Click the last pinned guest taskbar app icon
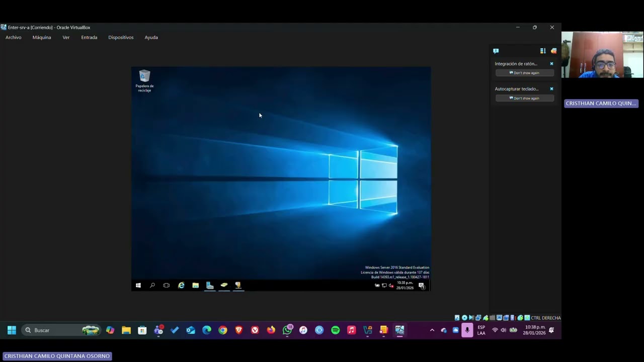644x362 pixels. click(x=238, y=286)
